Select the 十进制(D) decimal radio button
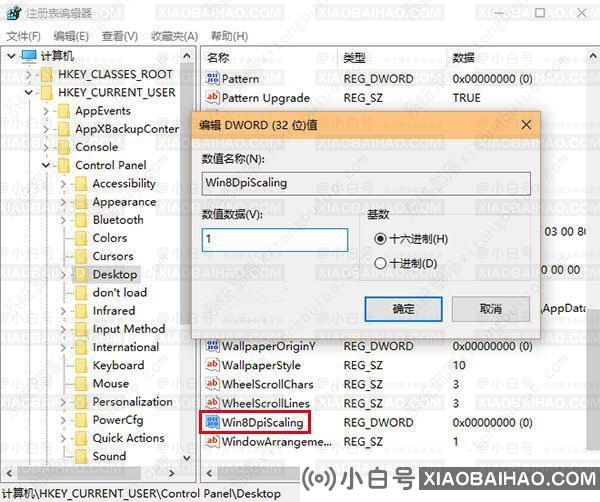 tap(380, 263)
